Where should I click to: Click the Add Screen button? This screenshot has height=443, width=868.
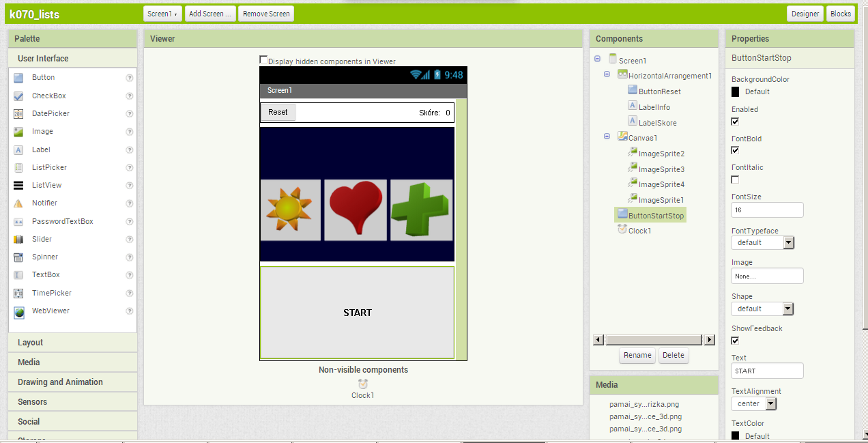pyautogui.click(x=211, y=14)
